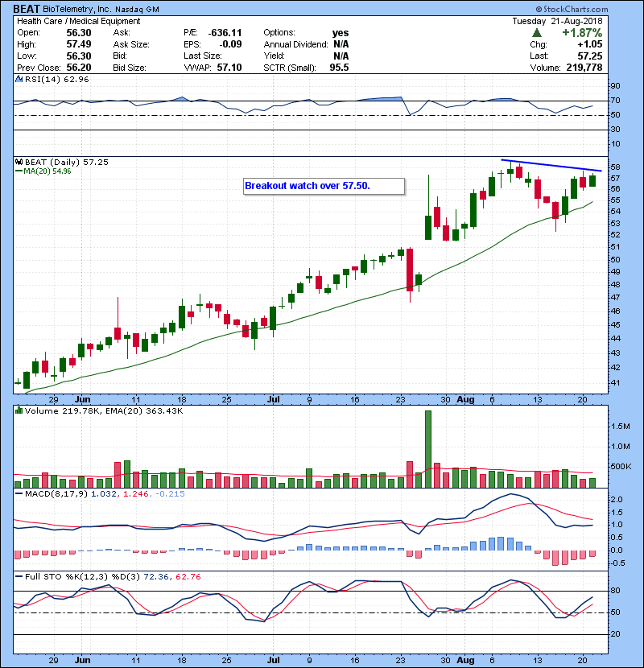This screenshot has height=668, width=644.
Task: Click the RSI 70 level axis label
Action: coord(616,101)
